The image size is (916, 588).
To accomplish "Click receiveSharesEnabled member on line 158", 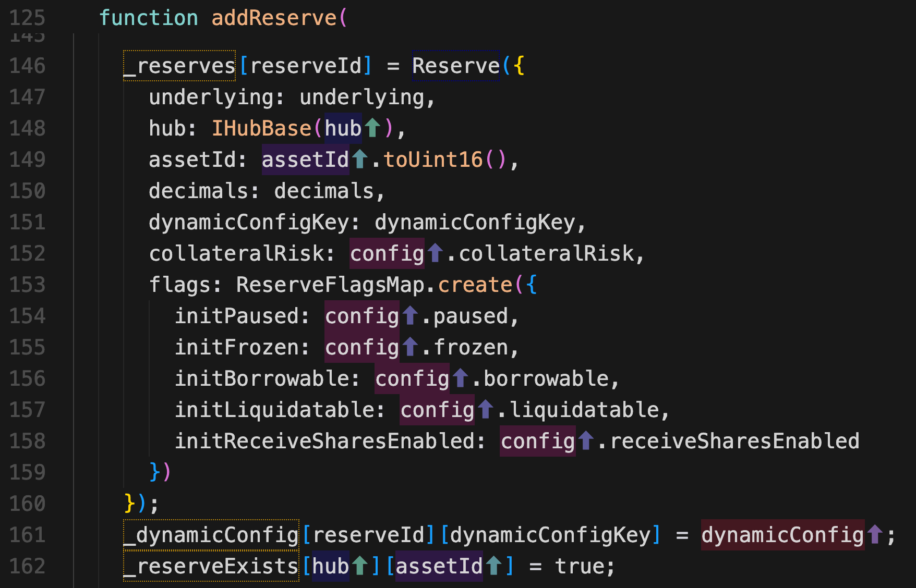I will pyautogui.click(x=734, y=441).
